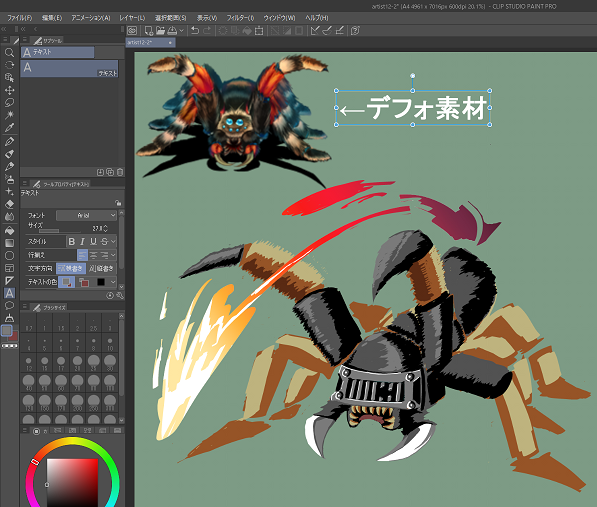597x507 pixels.
Task: Open the フォント Arial dropdown
Action: 86,215
